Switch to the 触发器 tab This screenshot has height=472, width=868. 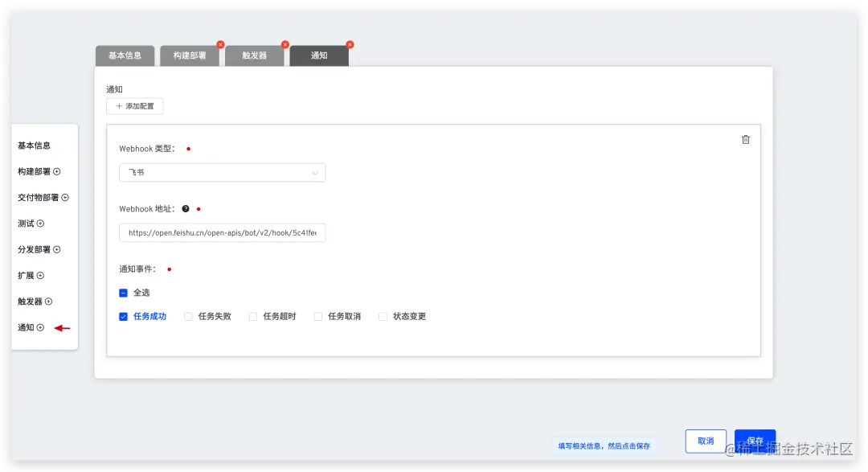tap(255, 56)
